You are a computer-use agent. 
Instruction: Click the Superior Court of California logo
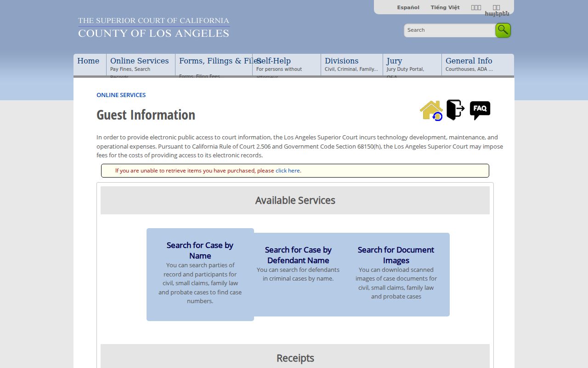coord(153,27)
